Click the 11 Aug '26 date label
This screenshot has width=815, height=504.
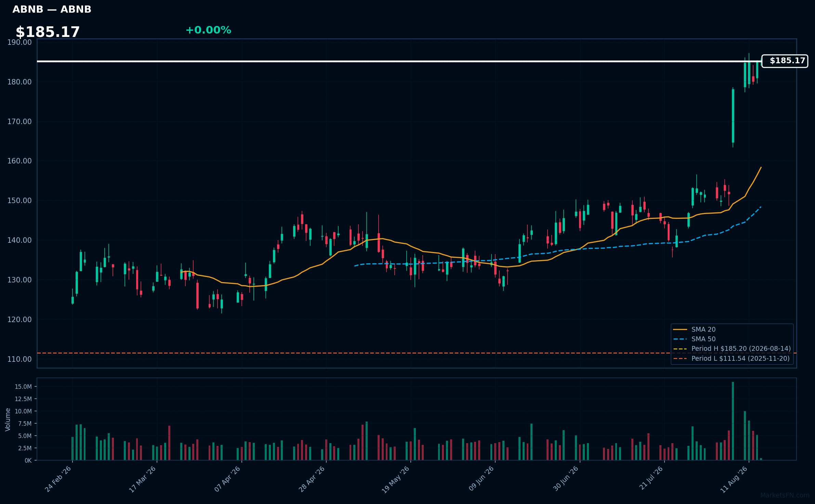(735, 479)
